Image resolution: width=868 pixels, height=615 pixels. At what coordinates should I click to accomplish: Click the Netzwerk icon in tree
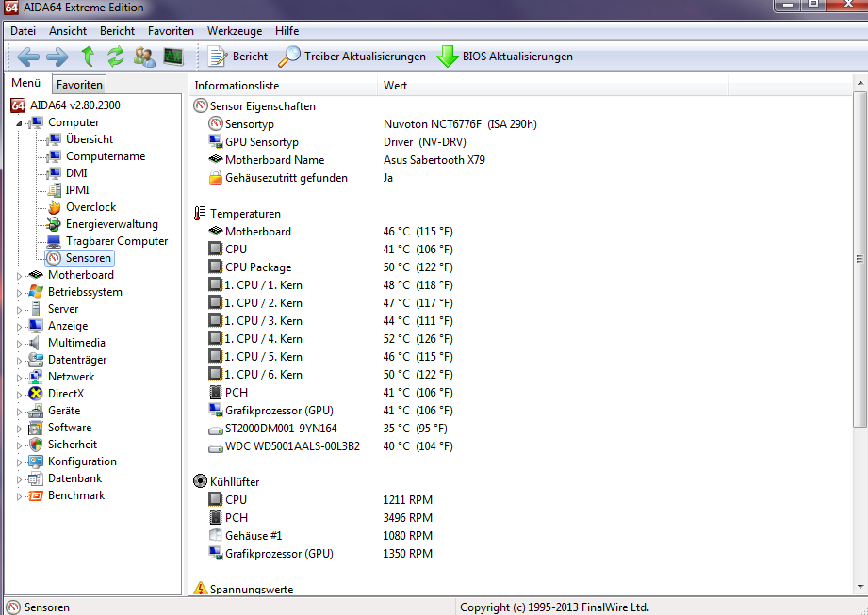[x=36, y=377]
